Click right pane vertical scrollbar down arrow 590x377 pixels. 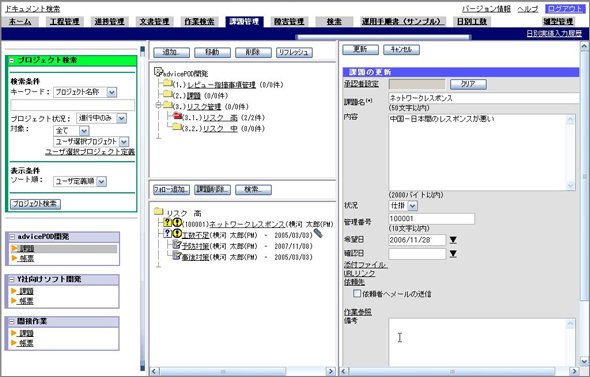pyautogui.click(x=584, y=361)
